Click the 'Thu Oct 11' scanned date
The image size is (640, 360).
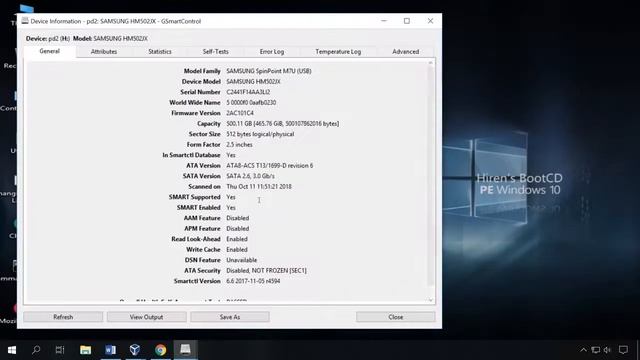pyautogui.click(x=259, y=187)
